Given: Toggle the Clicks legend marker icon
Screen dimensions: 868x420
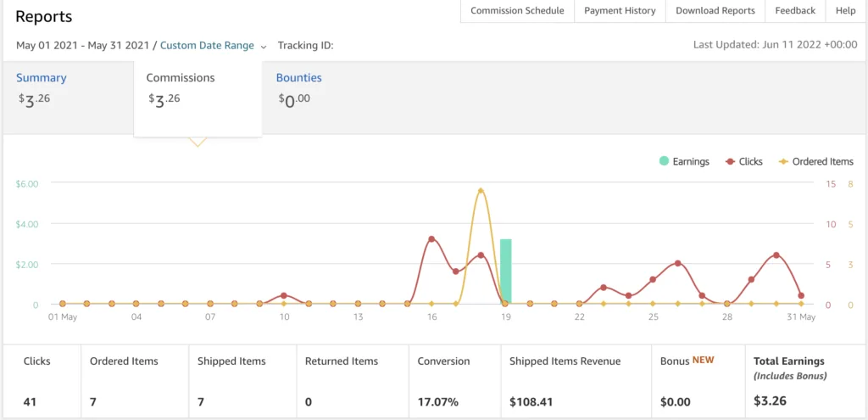Looking at the screenshot, I should [x=730, y=161].
